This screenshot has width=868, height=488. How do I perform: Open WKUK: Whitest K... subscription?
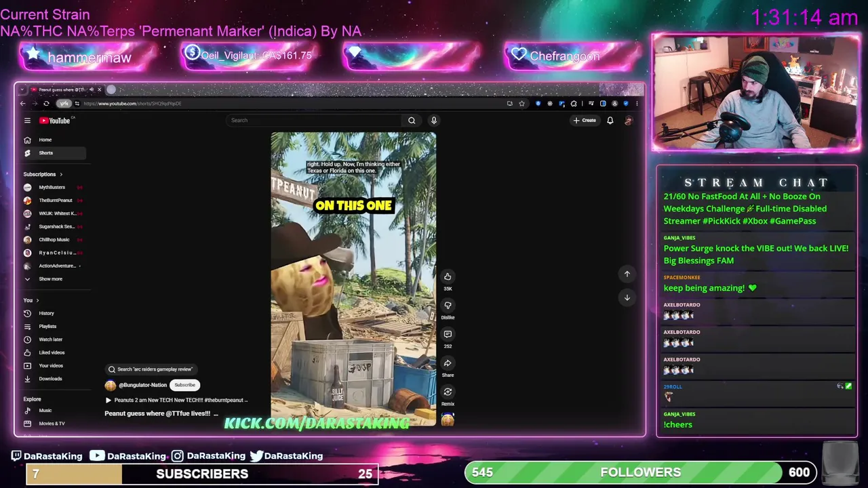53,213
